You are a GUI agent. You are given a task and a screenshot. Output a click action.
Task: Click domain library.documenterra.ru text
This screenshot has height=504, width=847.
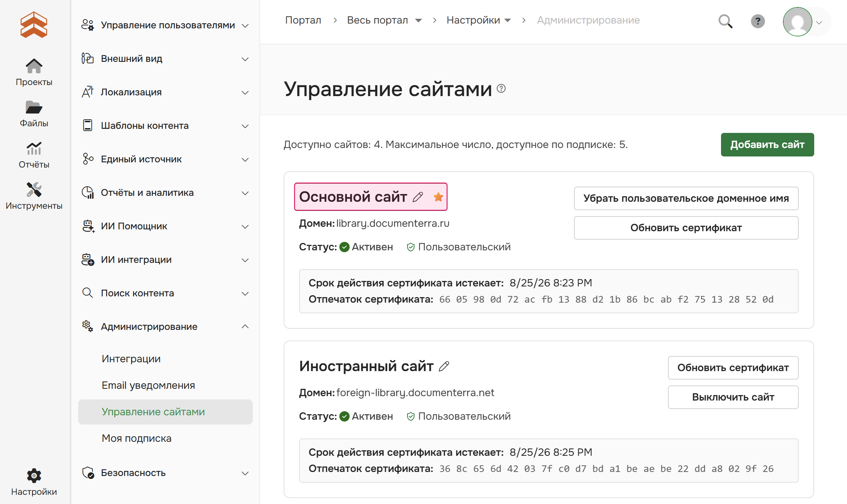393,223
